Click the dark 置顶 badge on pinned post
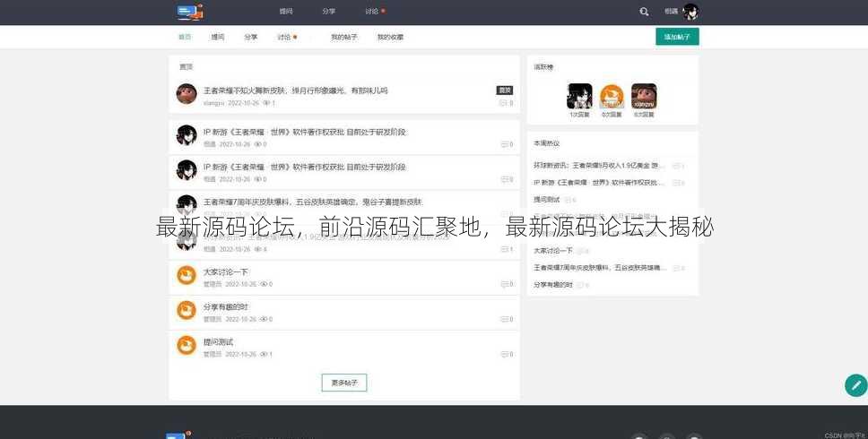This screenshot has width=868, height=439. coord(504,90)
